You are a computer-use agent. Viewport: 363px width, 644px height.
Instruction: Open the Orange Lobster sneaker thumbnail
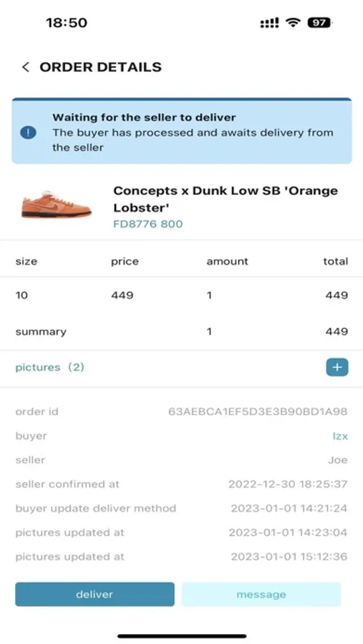click(x=57, y=205)
